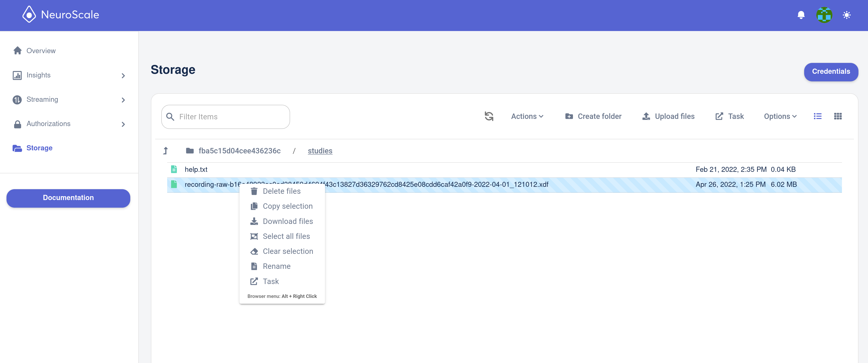Click the NeuroScale logo icon
This screenshot has width=868, height=363.
29,15
